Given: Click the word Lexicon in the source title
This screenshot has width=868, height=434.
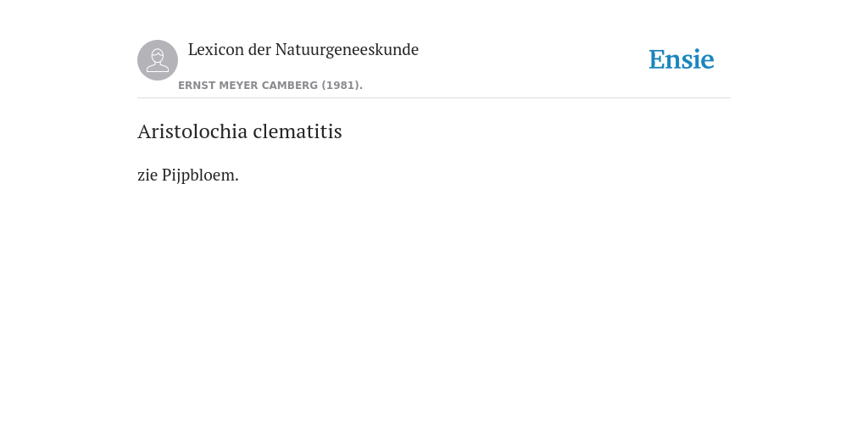Looking at the screenshot, I should (x=216, y=49).
